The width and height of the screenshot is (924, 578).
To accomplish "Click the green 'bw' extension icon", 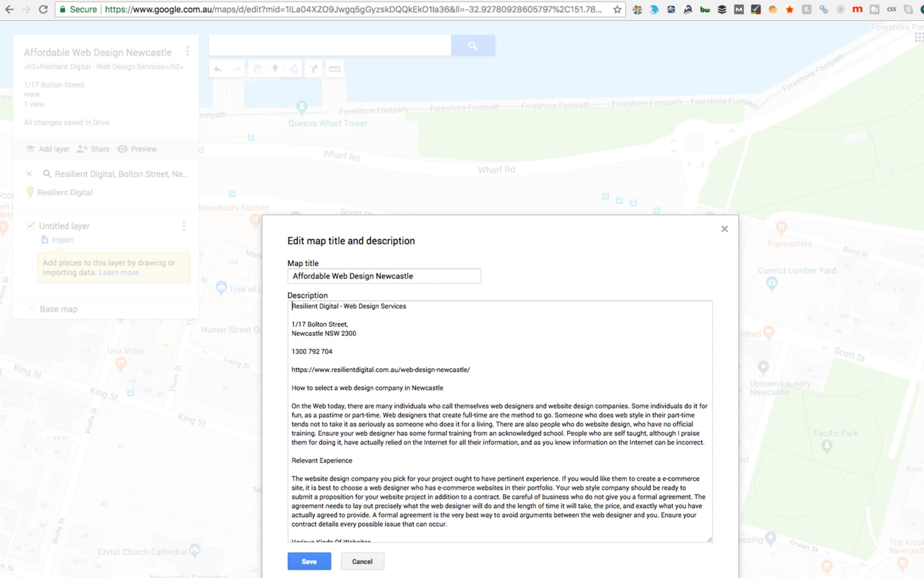I will pos(705,9).
